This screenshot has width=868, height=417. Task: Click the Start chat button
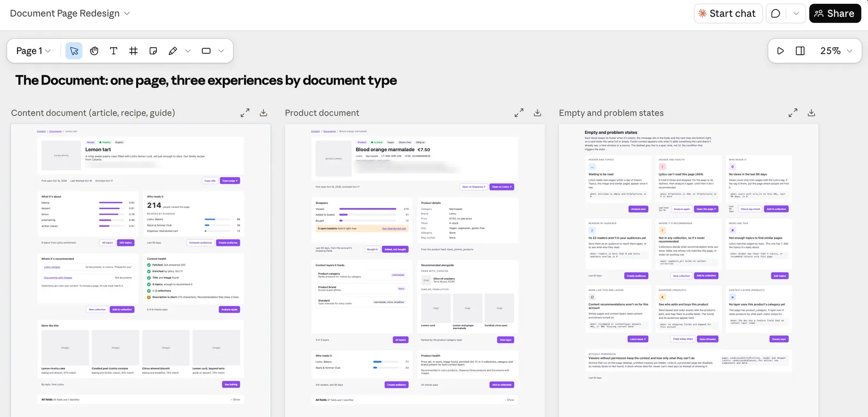728,14
